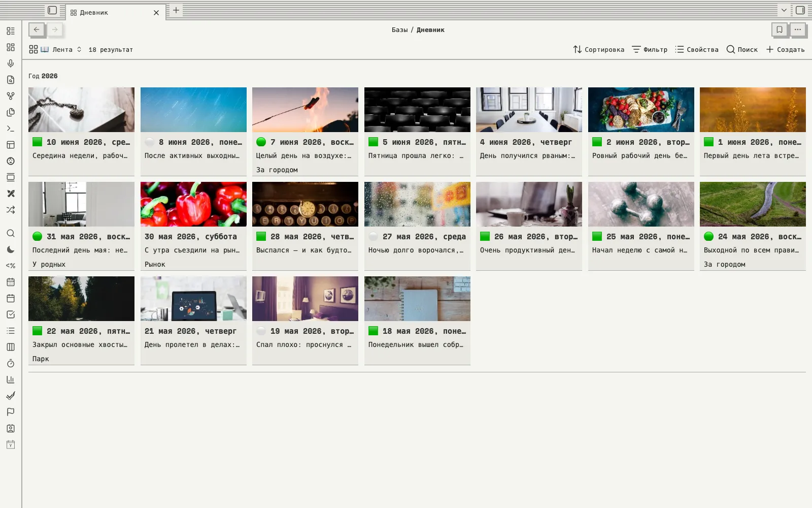The width and height of the screenshot is (812, 508).
Task: Click green mood circle on 7 июня card
Action: point(261,142)
